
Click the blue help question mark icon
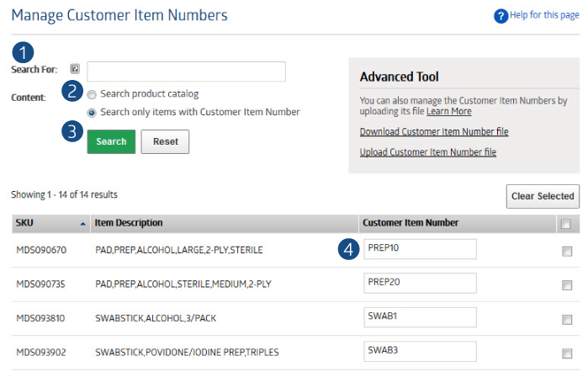(501, 16)
